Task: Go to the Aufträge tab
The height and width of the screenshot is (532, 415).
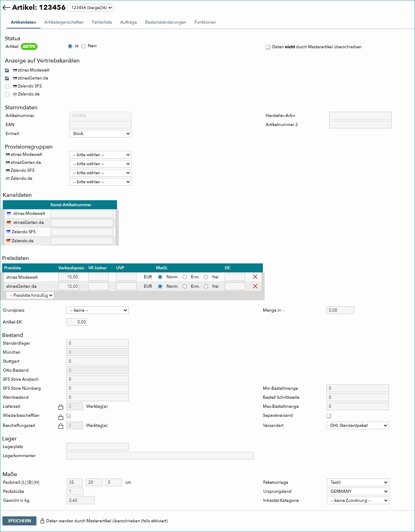Action: pyautogui.click(x=128, y=22)
